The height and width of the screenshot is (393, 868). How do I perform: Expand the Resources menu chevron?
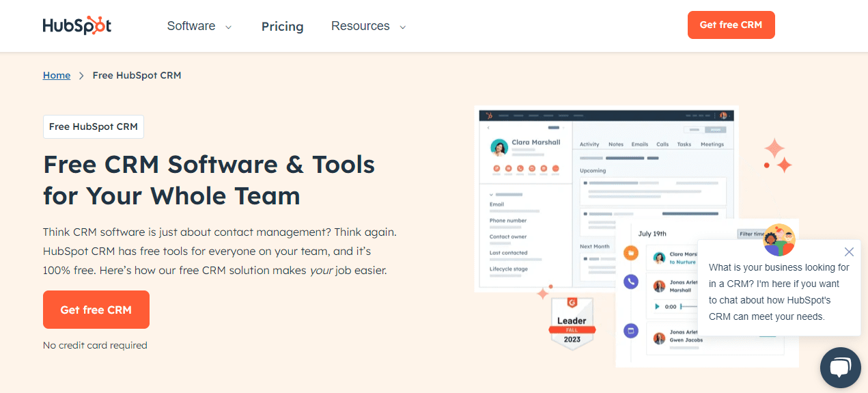[402, 27]
